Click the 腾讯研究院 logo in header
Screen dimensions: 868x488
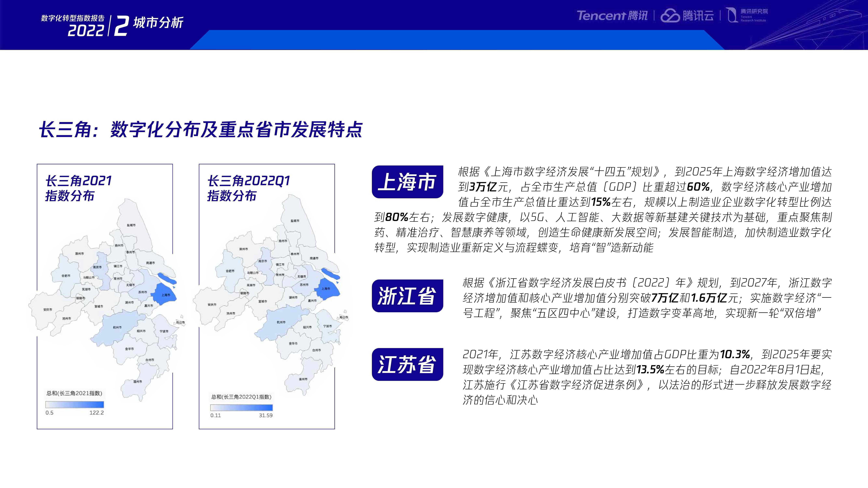tap(747, 15)
